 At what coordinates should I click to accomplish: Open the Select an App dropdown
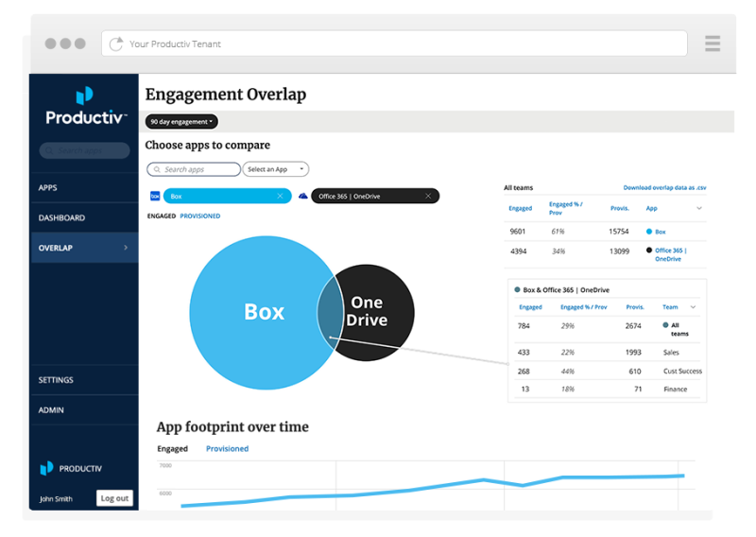[275, 169]
